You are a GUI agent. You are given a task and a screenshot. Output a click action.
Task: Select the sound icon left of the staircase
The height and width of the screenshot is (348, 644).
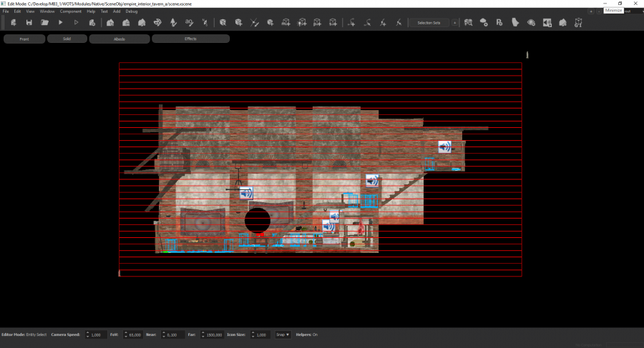[x=372, y=181]
